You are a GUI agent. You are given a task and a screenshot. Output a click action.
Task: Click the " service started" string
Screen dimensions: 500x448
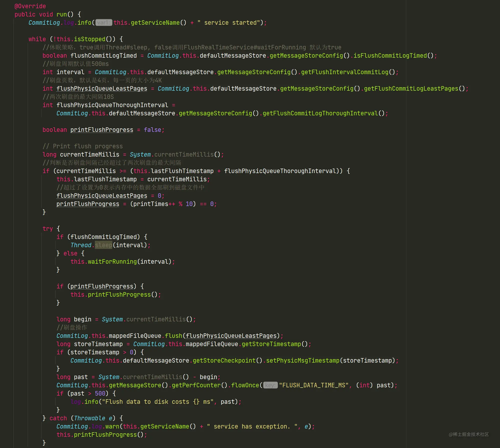point(229,22)
